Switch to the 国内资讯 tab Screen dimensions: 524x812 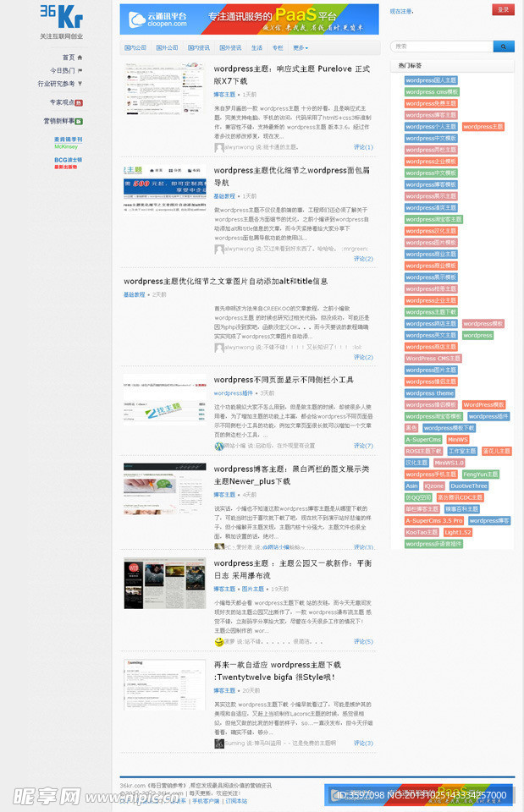click(x=198, y=47)
